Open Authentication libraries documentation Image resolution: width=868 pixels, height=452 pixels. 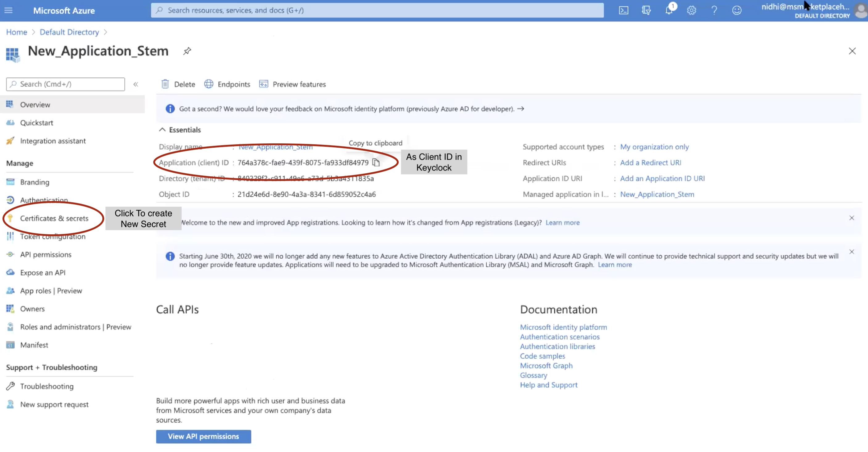(x=557, y=346)
